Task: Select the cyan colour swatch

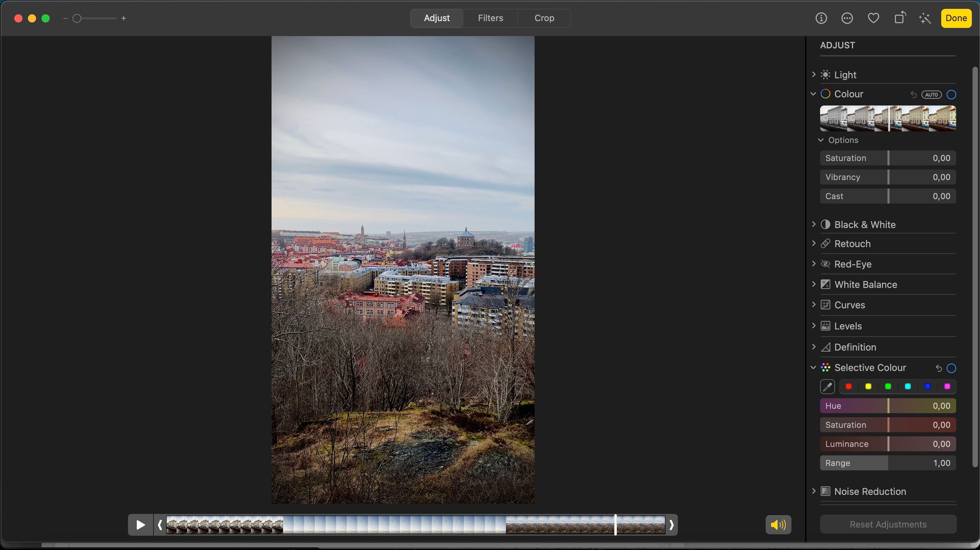Action: tap(908, 387)
